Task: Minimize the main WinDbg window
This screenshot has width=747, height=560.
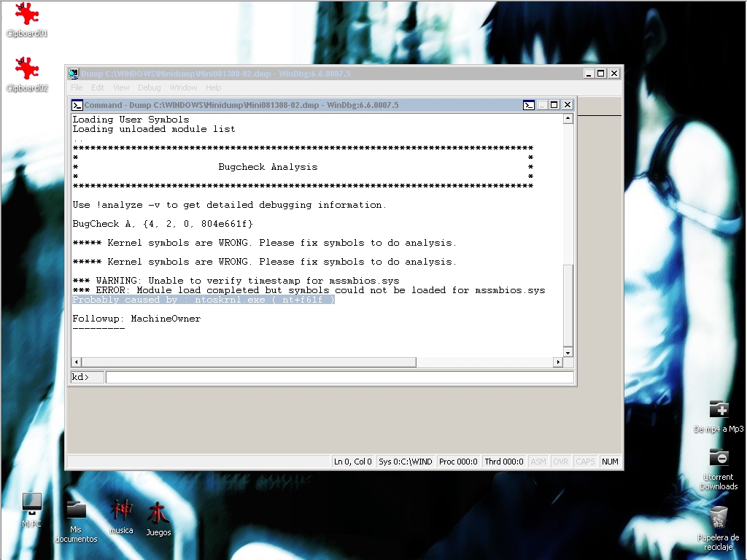Action: [589, 74]
